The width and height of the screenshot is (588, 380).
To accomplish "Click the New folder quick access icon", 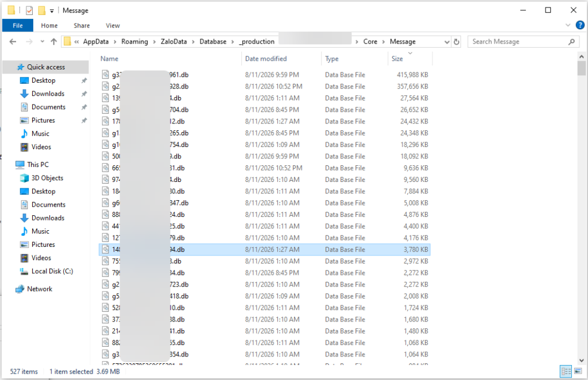I will 42,10.
